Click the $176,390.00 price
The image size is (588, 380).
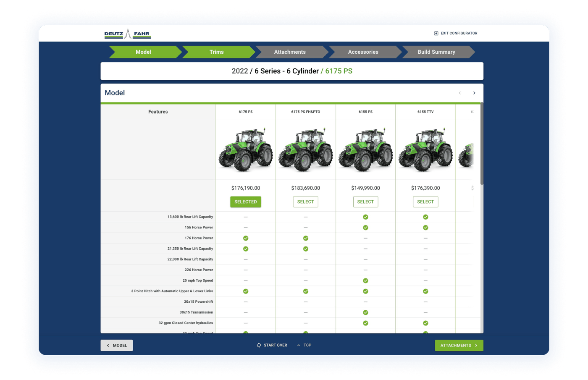coord(425,188)
